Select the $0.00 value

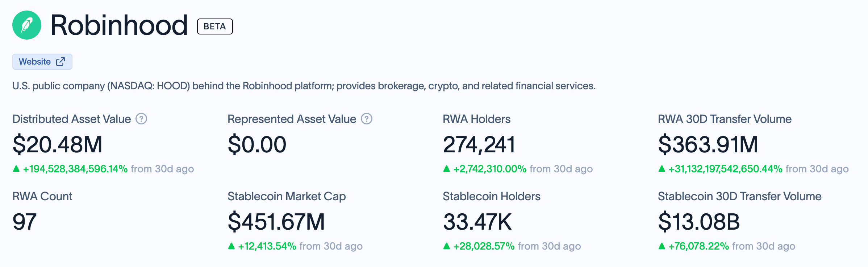click(257, 144)
